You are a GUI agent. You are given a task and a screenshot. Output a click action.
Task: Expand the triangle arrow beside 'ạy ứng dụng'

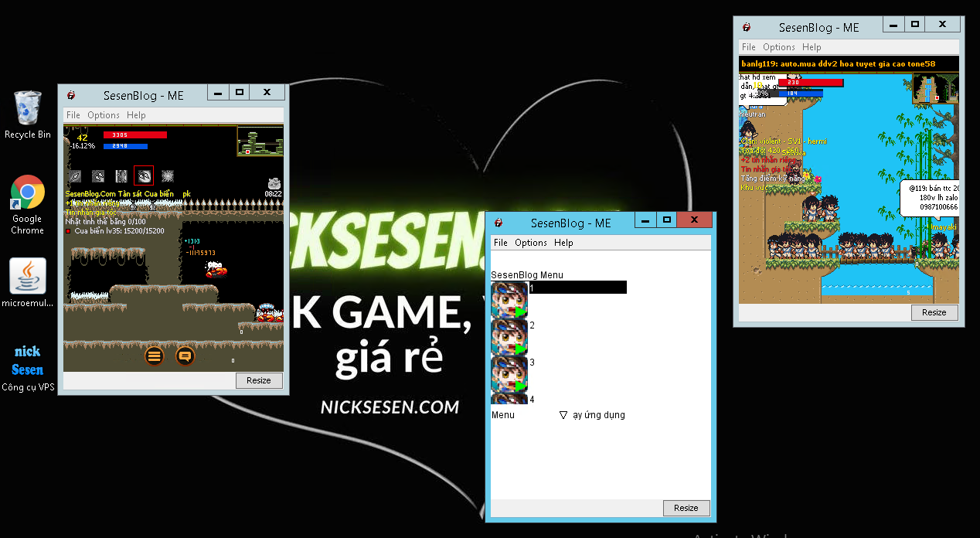563,415
